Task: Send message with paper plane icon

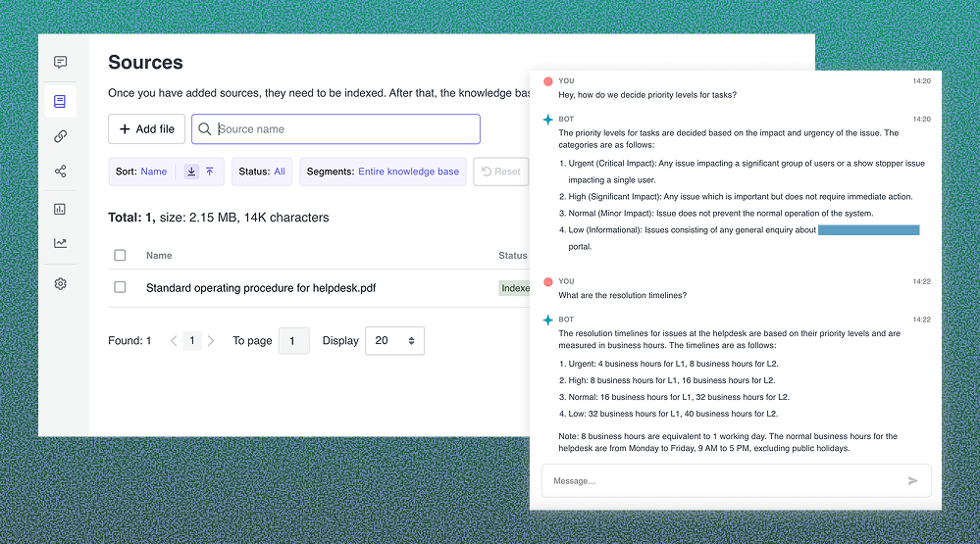Action: coord(912,480)
